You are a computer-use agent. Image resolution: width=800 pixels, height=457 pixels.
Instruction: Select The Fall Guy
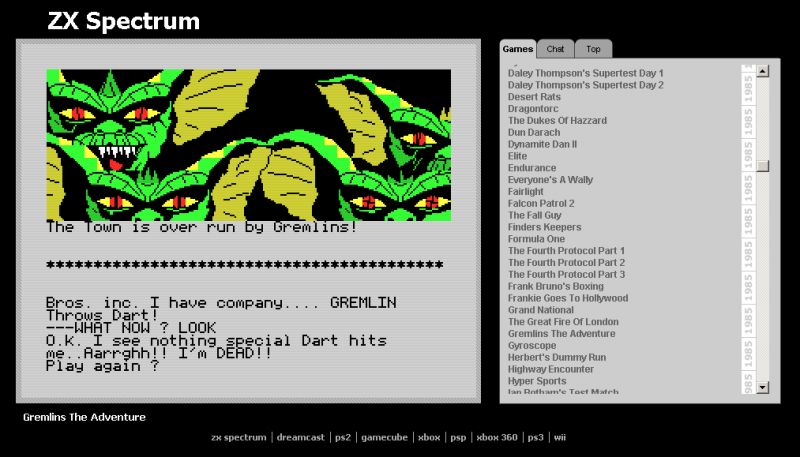click(534, 215)
